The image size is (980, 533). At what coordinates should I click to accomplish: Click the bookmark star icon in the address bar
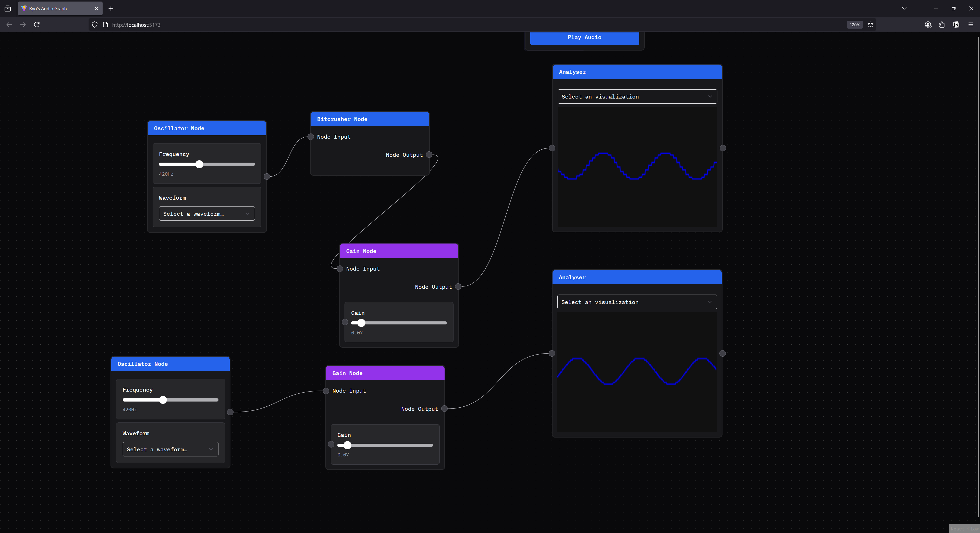(x=871, y=24)
